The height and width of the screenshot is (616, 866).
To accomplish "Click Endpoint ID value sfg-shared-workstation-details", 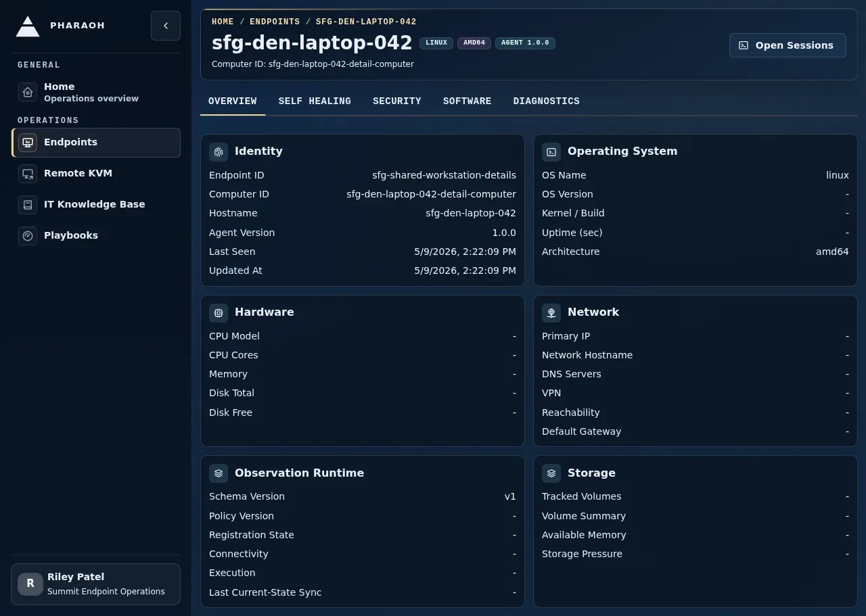I will (444, 175).
